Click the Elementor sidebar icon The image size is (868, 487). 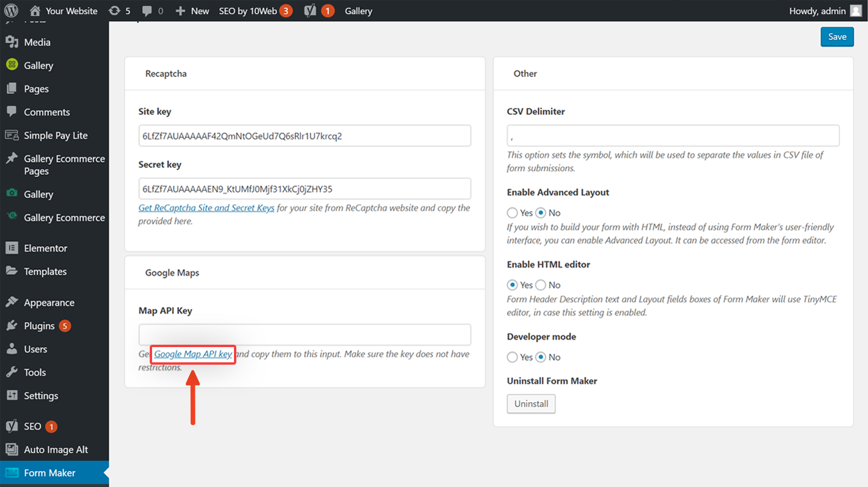tap(12, 248)
